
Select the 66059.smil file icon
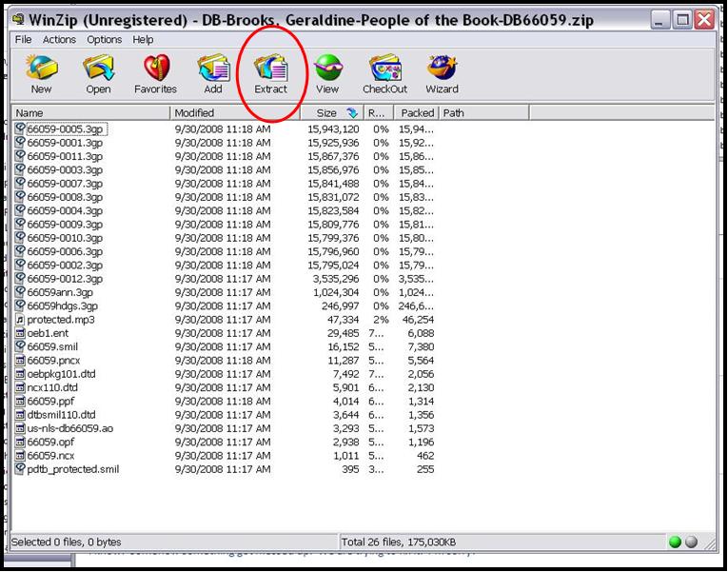tap(20, 346)
